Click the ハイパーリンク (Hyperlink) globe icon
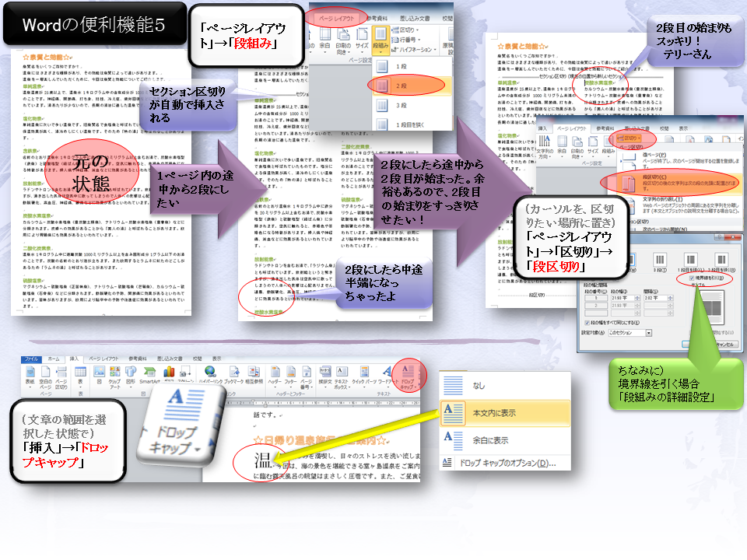Viewport: 747px width, 560px height. [211, 374]
